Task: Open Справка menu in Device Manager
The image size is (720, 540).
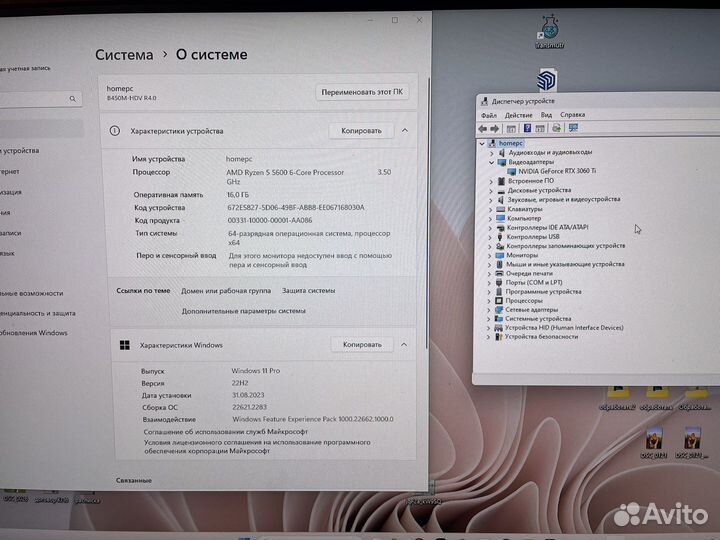Action: (x=572, y=114)
